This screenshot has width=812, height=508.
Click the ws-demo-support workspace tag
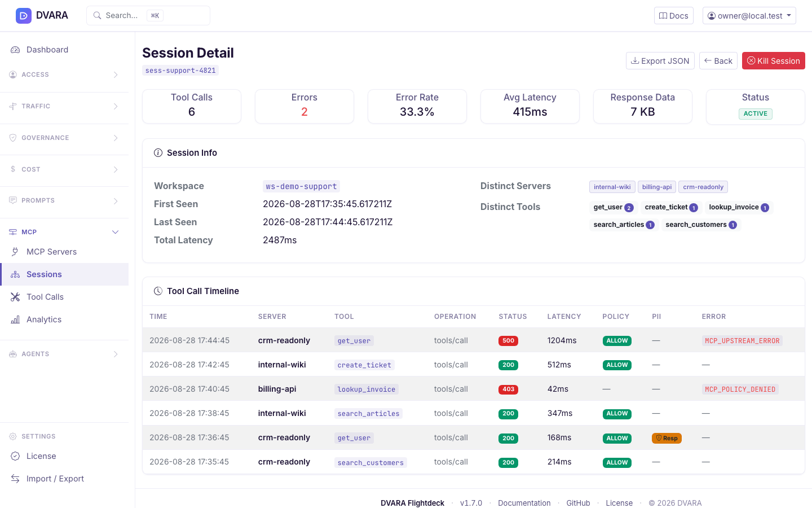301,186
